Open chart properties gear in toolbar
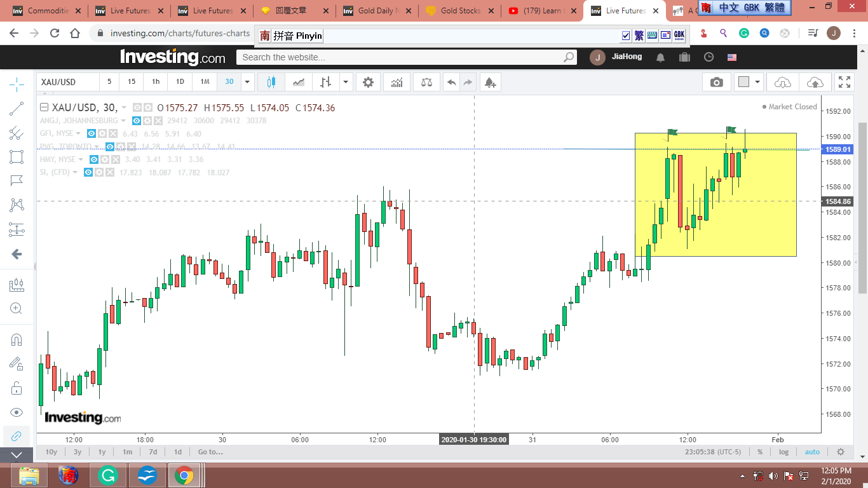 point(368,82)
